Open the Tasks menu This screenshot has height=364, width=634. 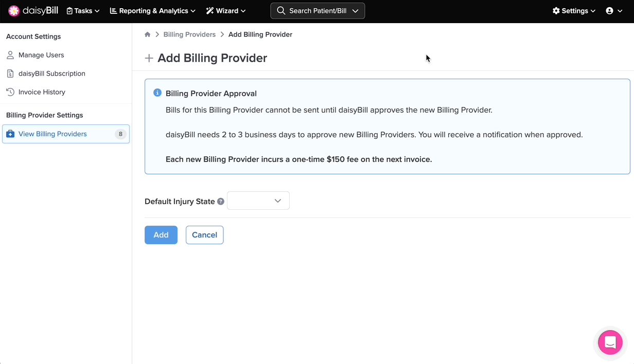pos(83,11)
